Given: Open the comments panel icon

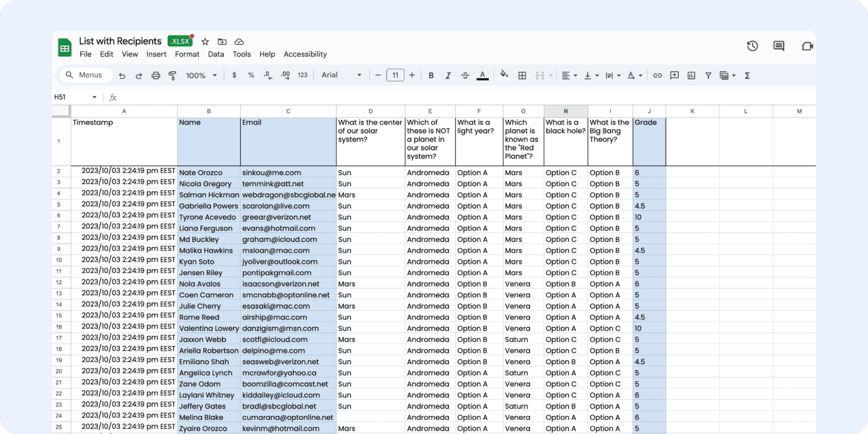Looking at the screenshot, I should [x=778, y=46].
